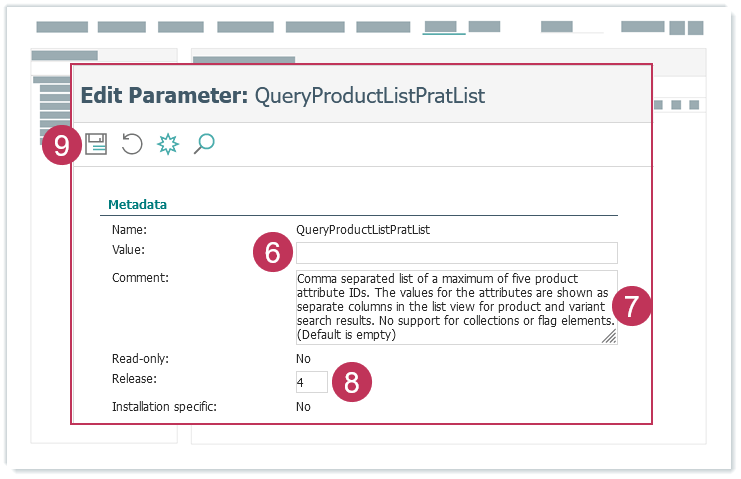Click the Read-only value No
This screenshot has height=479, width=741.
[x=303, y=358]
